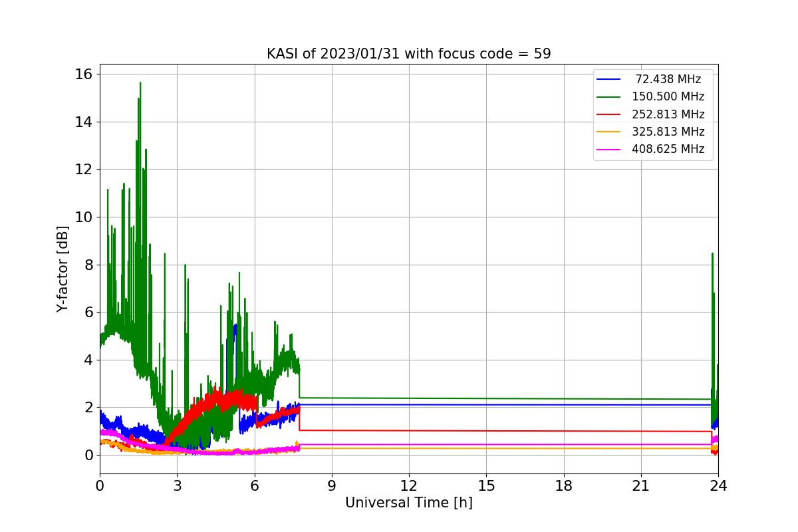798x532 pixels.
Task: Click the y-axis tick label 16
Action: 85,74
